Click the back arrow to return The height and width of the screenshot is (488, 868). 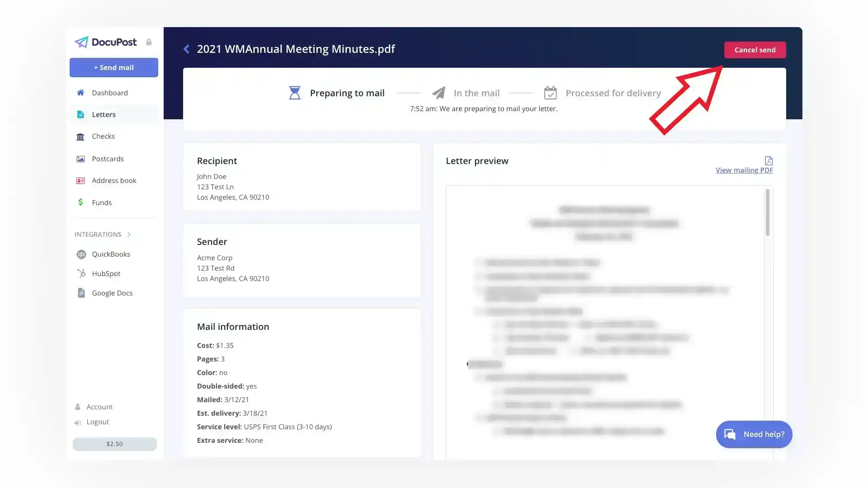pyautogui.click(x=187, y=48)
